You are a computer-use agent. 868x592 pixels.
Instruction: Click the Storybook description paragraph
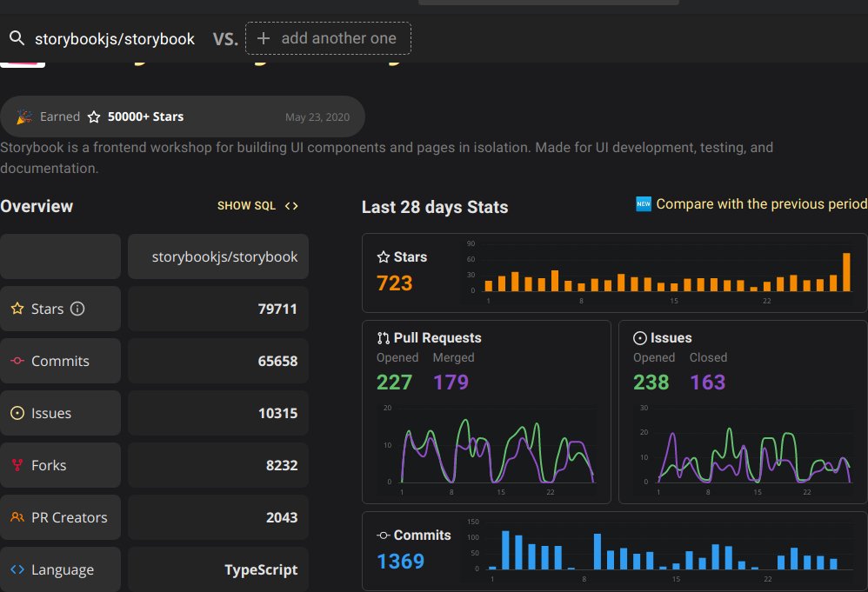386,157
